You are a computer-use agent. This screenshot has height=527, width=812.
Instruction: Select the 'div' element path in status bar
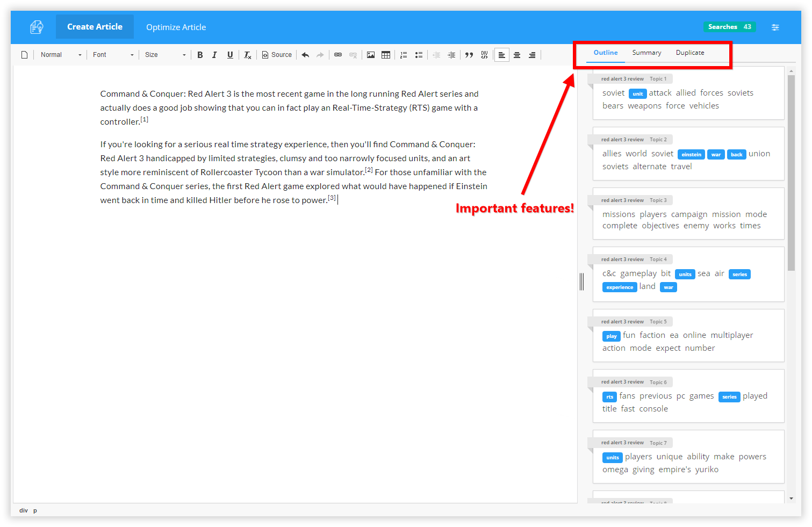click(x=24, y=510)
